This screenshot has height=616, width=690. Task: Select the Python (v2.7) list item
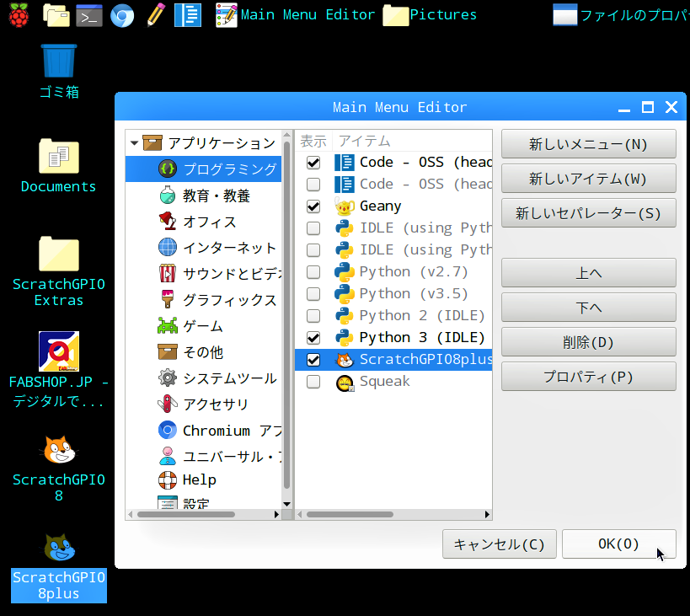pos(393,272)
